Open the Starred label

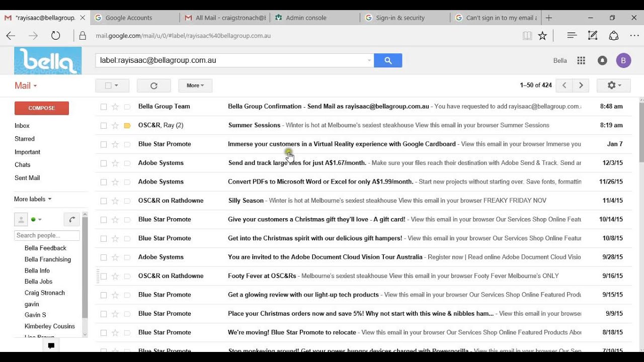[25, 139]
